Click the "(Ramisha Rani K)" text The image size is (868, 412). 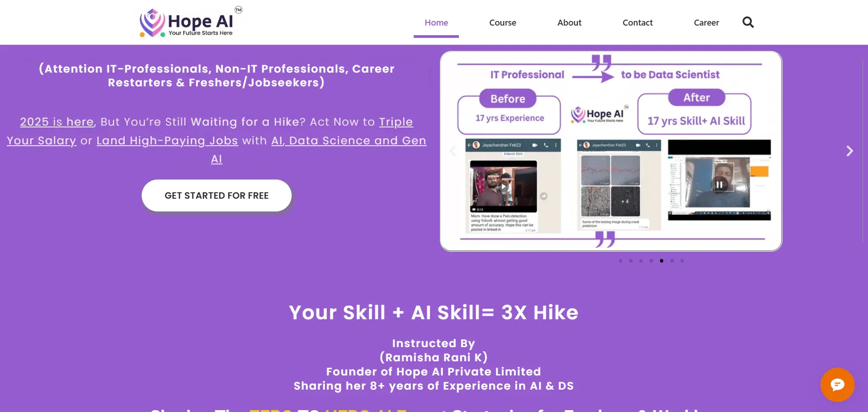point(433,357)
